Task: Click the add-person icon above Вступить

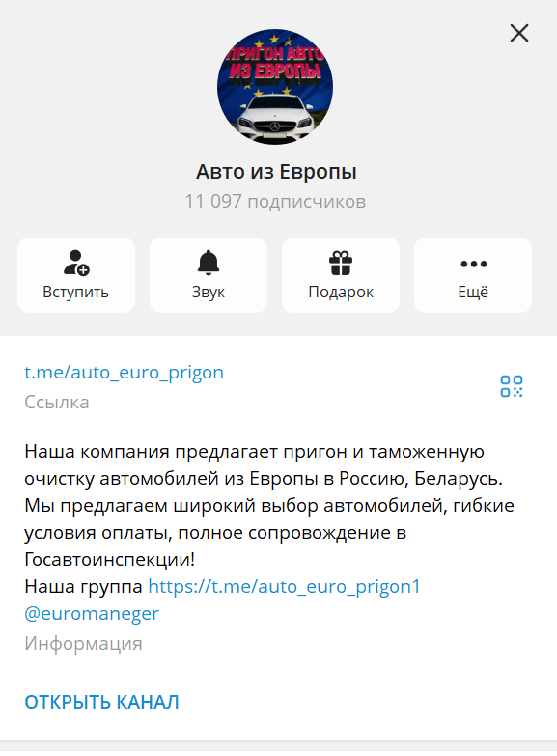Action: pos(76,263)
